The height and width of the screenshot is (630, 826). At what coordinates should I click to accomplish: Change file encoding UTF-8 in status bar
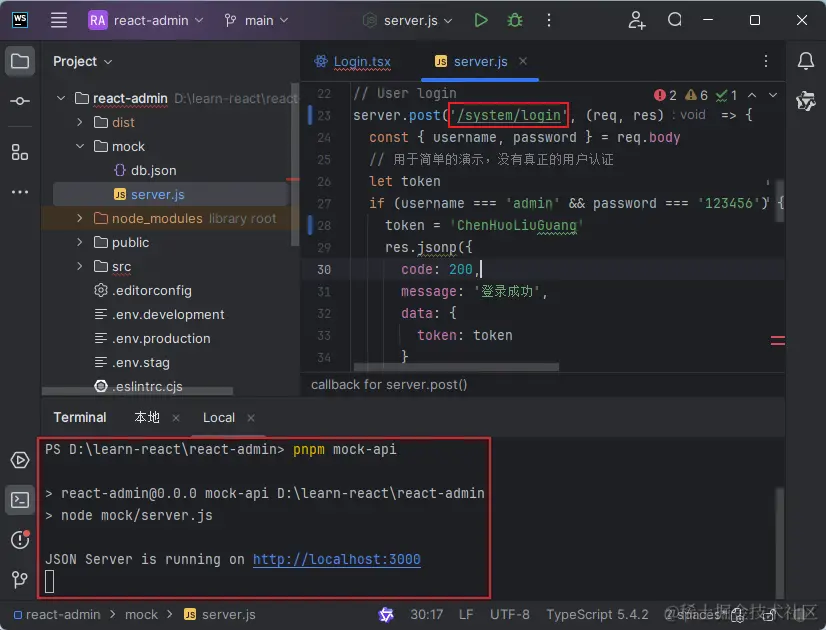pos(509,615)
